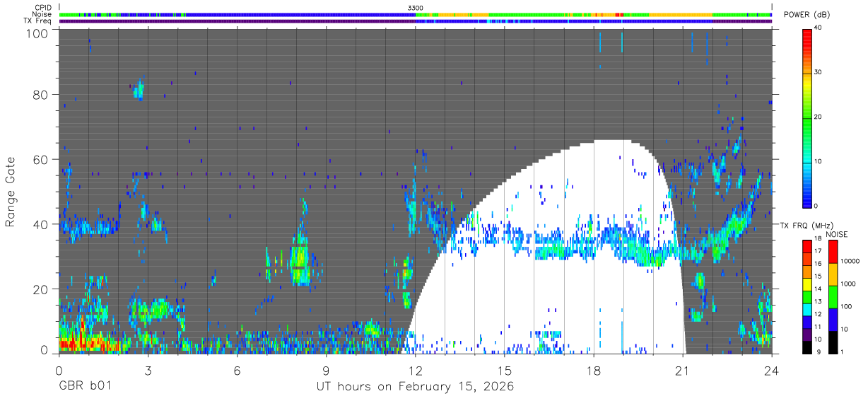Click the '15' hour x-axis tick label
Viewport: 868px width, 401px height.
pos(505,371)
